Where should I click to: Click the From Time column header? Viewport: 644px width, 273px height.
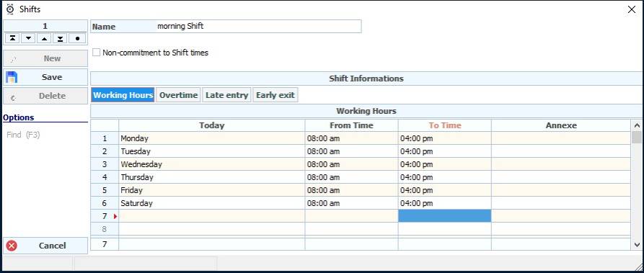(352, 125)
